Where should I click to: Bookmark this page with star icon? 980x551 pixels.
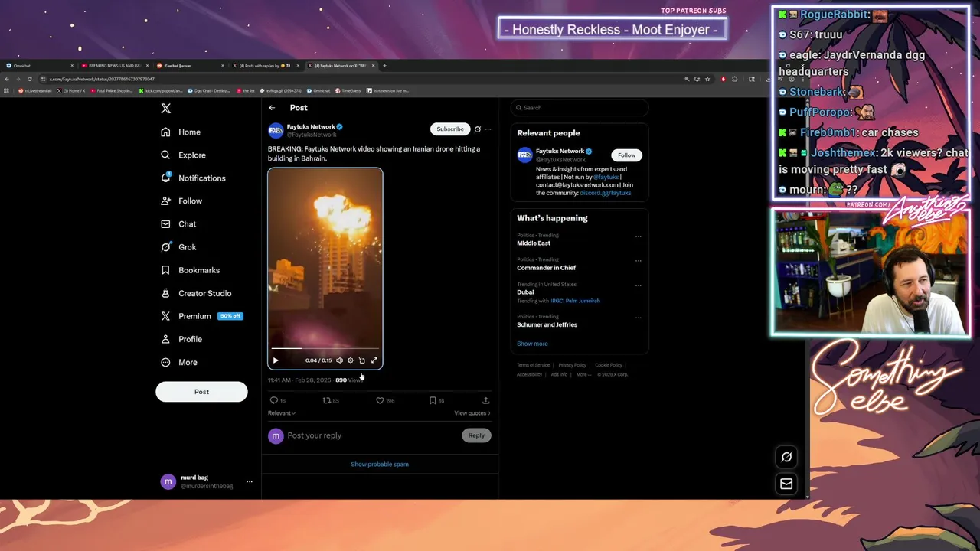(x=707, y=79)
